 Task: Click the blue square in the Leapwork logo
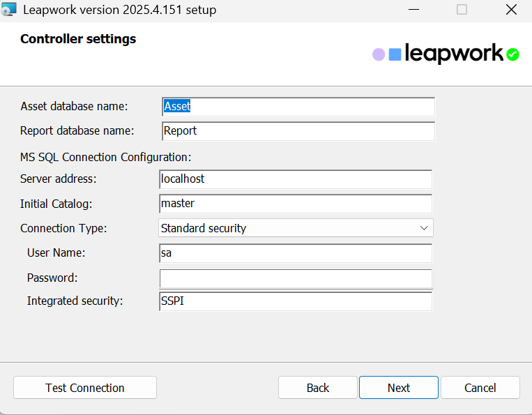395,54
